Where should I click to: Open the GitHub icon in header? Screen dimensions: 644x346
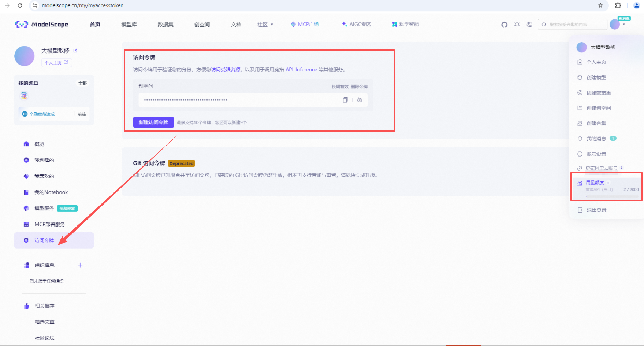point(504,25)
